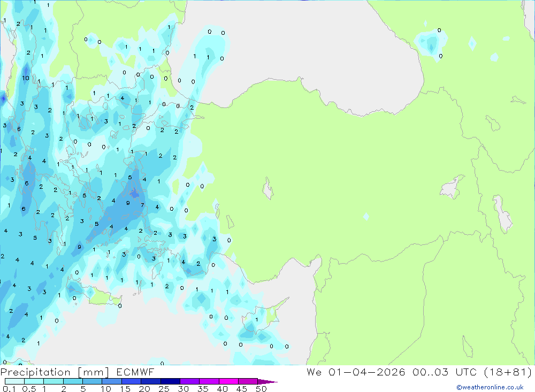The width and height of the screenshot is (535, 392).
Task: Click the 'We 01-04-2026' date text
Action: pos(356,372)
